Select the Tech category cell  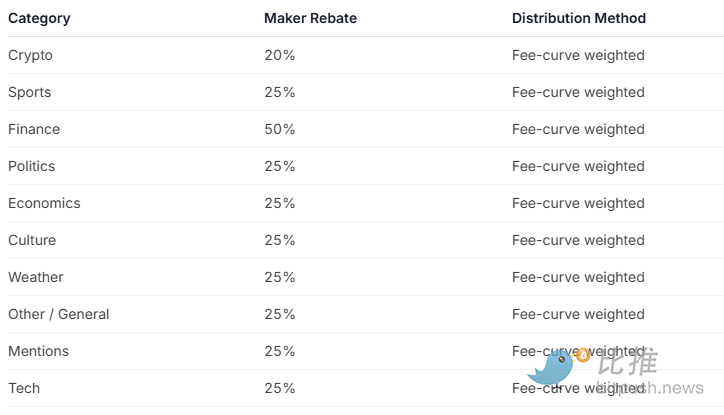[24, 388]
